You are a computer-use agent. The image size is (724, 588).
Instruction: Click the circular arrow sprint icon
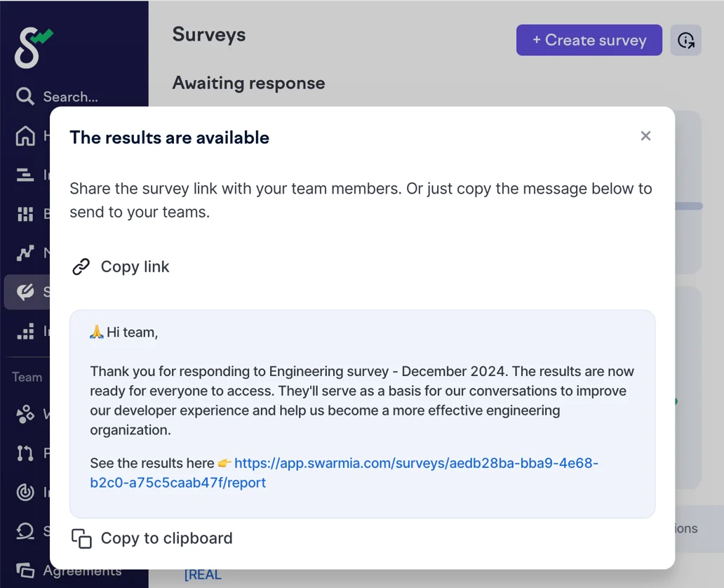tap(25, 531)
